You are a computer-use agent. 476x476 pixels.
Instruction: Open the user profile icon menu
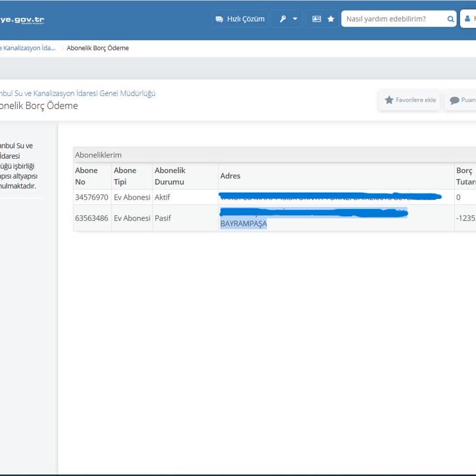click(x=468, y=19)
